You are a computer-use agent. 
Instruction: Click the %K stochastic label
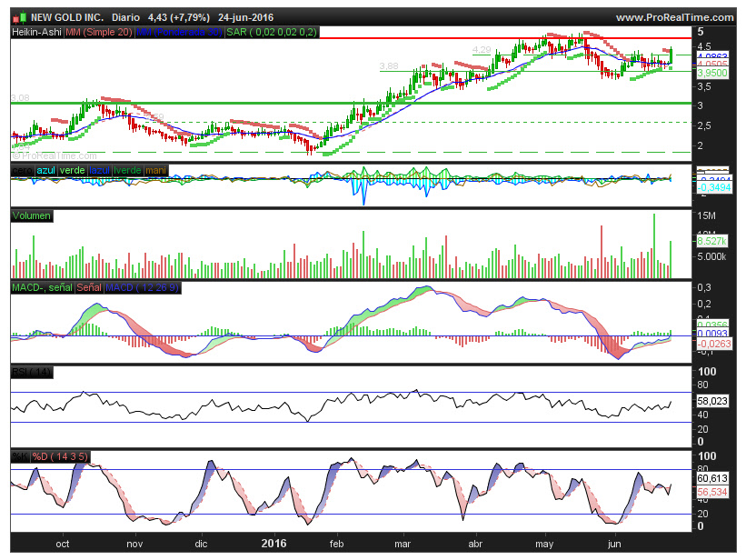(21, 456)
